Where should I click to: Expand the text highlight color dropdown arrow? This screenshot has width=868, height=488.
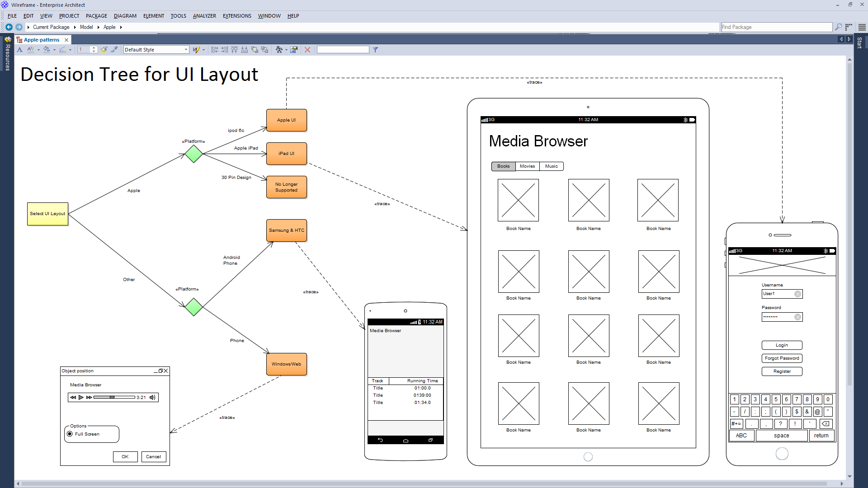pyautogui.click(x=38, y=50)
